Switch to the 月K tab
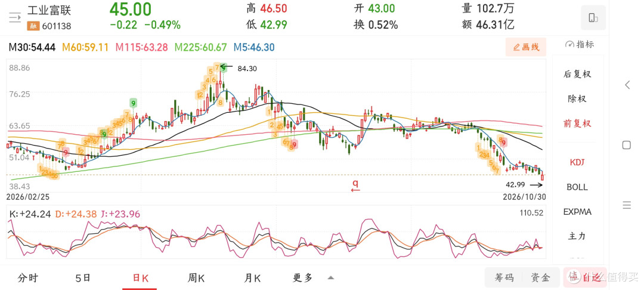Image resolution: width=644 pixels, height=290 pixels. pyautogui.click(x=252, y=278)
